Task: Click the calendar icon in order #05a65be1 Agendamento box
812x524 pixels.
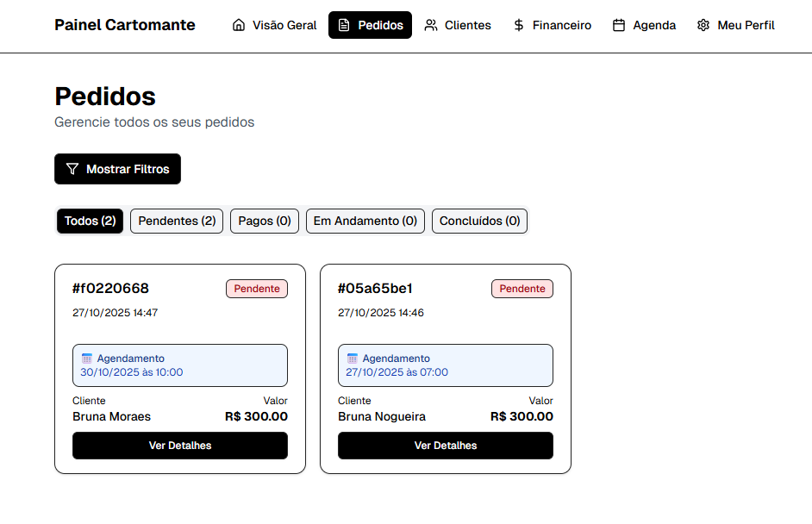Action: coord(351,358)
